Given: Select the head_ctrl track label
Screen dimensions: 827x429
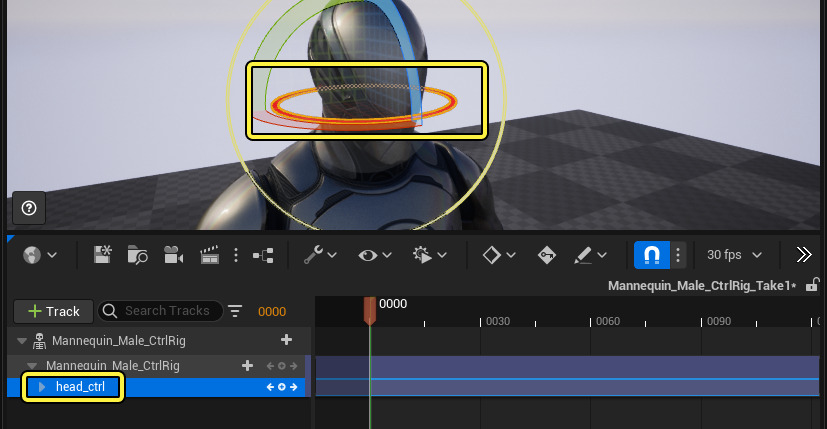Looking at the screenshot, I should (80, 387).
